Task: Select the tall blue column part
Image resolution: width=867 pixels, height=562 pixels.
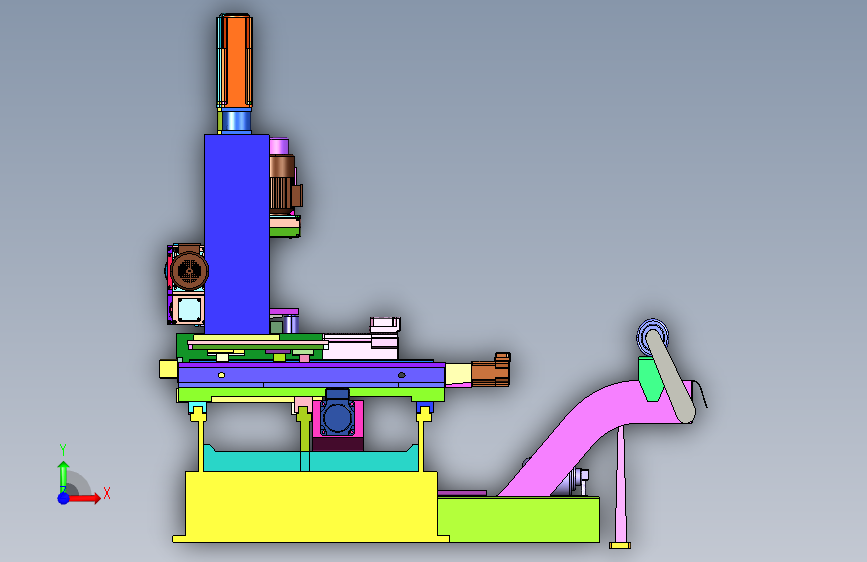Action: (237, 234)
